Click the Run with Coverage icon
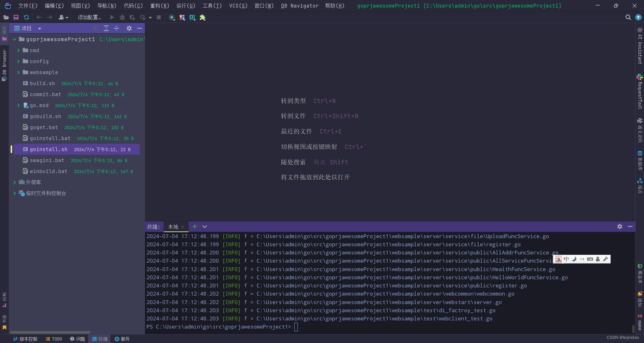The image size is (644, 343). pos(132,18)
